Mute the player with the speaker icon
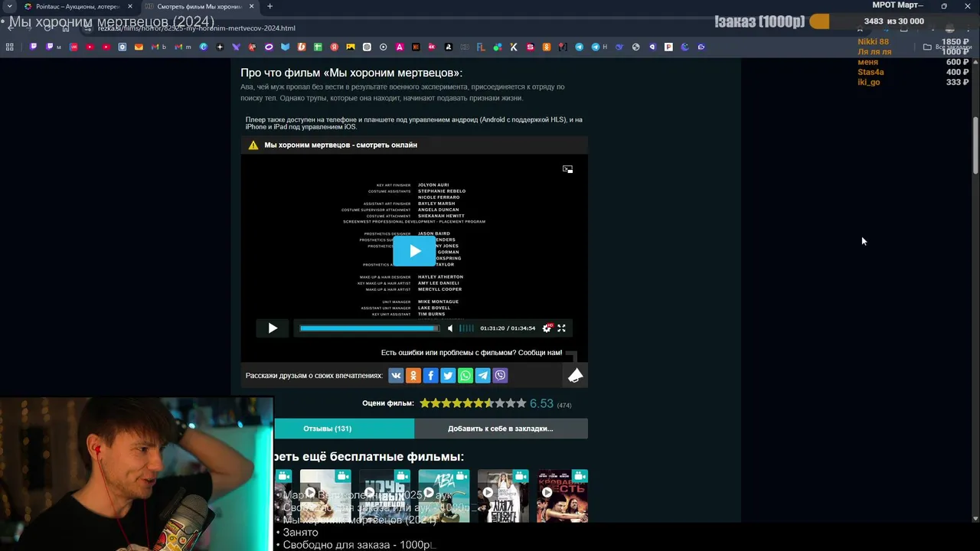980x551 pixels. (x=450, y=328)
